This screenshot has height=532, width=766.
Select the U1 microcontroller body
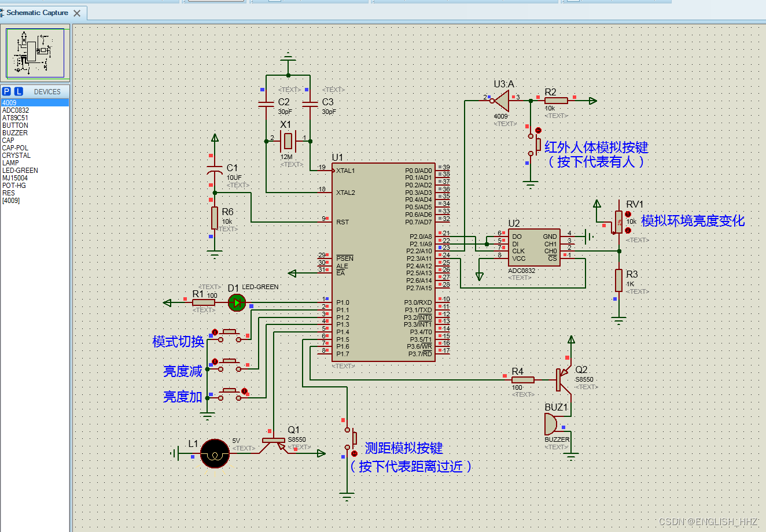click(385, 262)
